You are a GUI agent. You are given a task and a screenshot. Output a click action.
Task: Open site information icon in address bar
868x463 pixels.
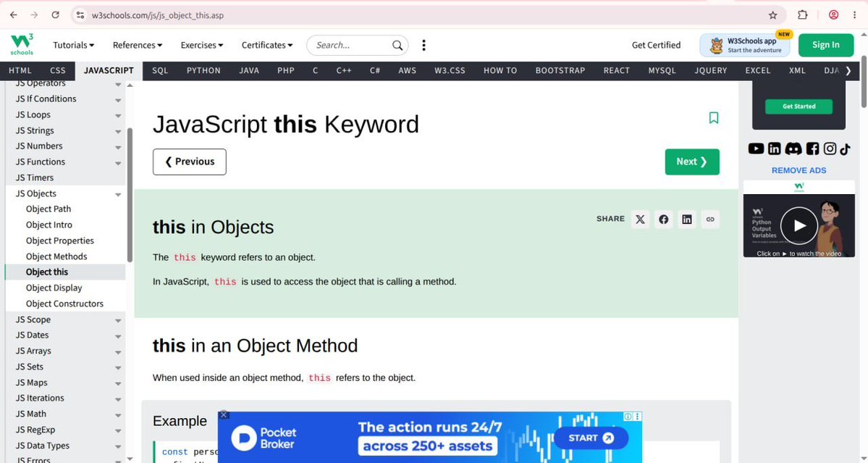click(x=81, y=15)
